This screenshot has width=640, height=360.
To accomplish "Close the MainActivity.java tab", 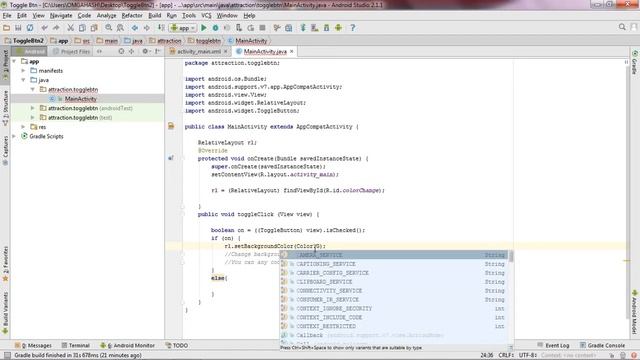I will 291,51.
